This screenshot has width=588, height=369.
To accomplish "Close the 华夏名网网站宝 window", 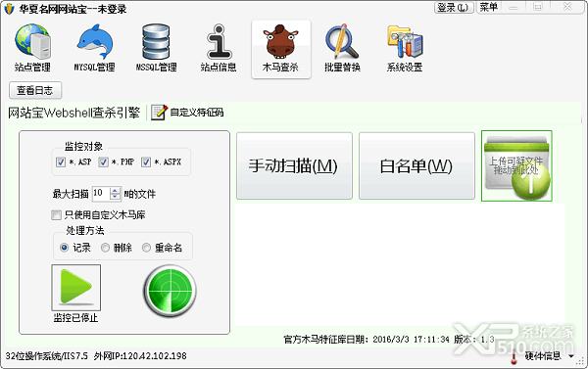I will [x=567, y=7].
